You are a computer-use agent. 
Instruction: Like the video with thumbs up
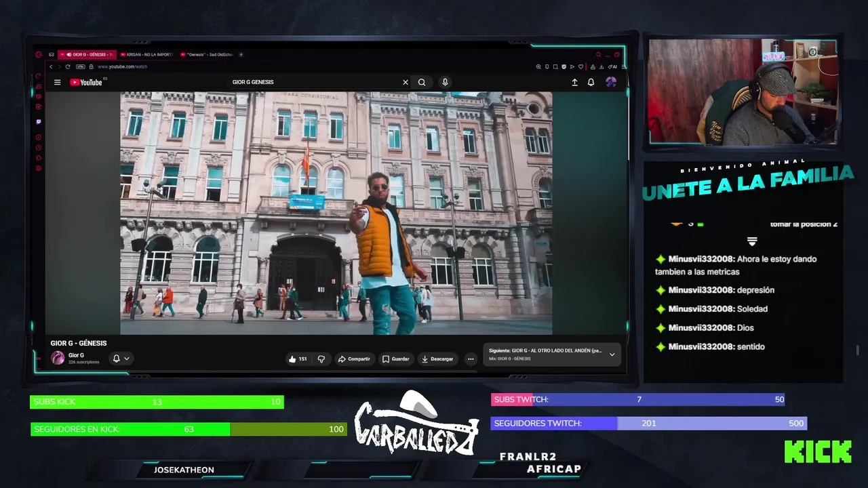click(297, 359)
